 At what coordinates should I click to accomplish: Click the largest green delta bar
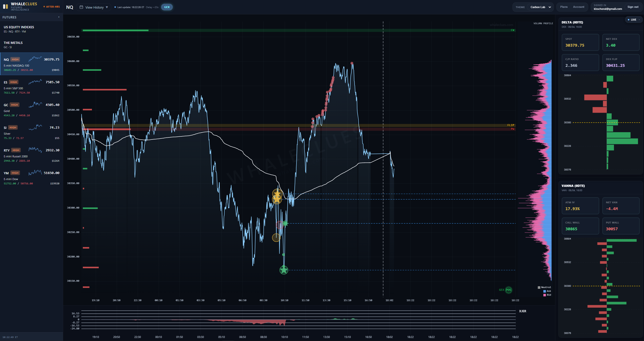coord(622,141)
